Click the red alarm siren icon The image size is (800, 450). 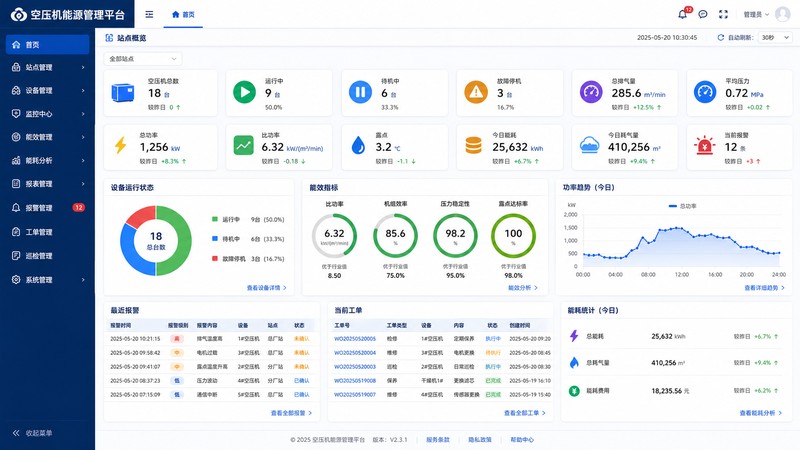705,145
